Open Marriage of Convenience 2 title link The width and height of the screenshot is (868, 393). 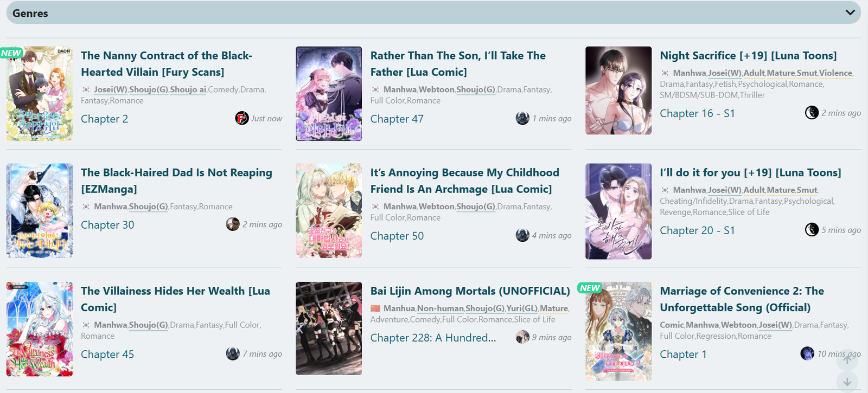tap(742, 299)
